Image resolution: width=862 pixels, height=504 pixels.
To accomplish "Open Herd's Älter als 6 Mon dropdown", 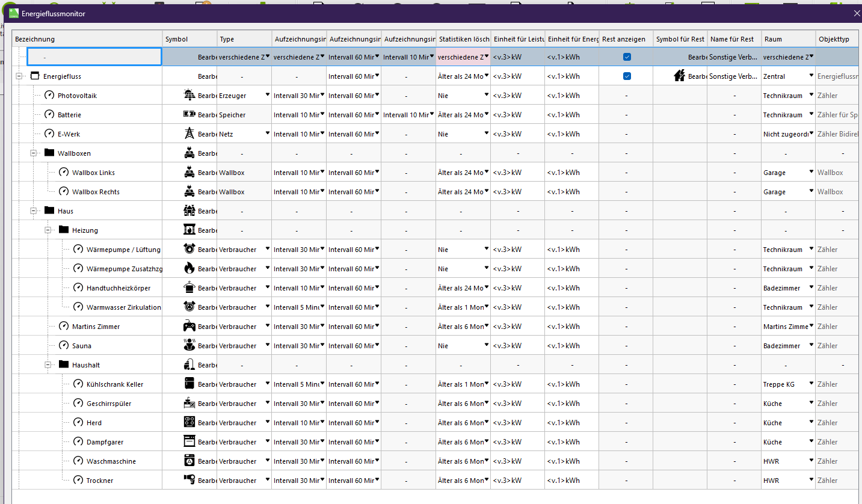I will [486, 422].
